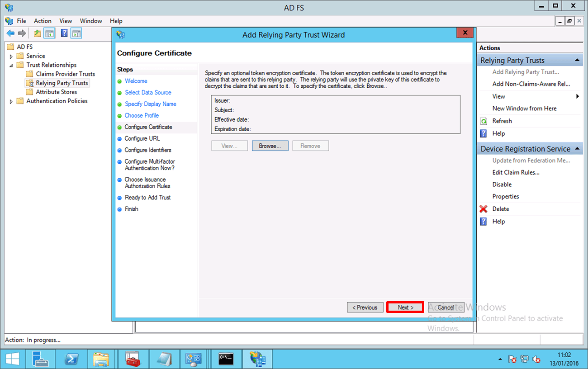Select the Service folder in the tree

click(x=35, y=56)
